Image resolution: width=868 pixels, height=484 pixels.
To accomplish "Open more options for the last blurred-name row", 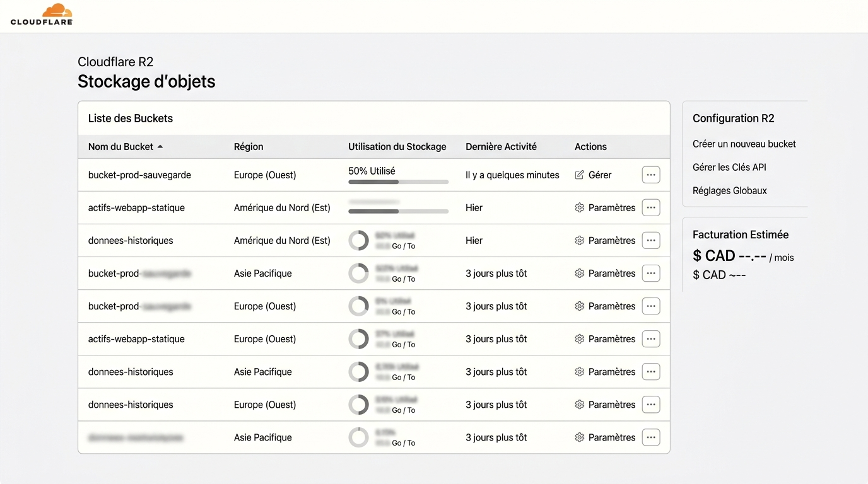I will 651,437.
